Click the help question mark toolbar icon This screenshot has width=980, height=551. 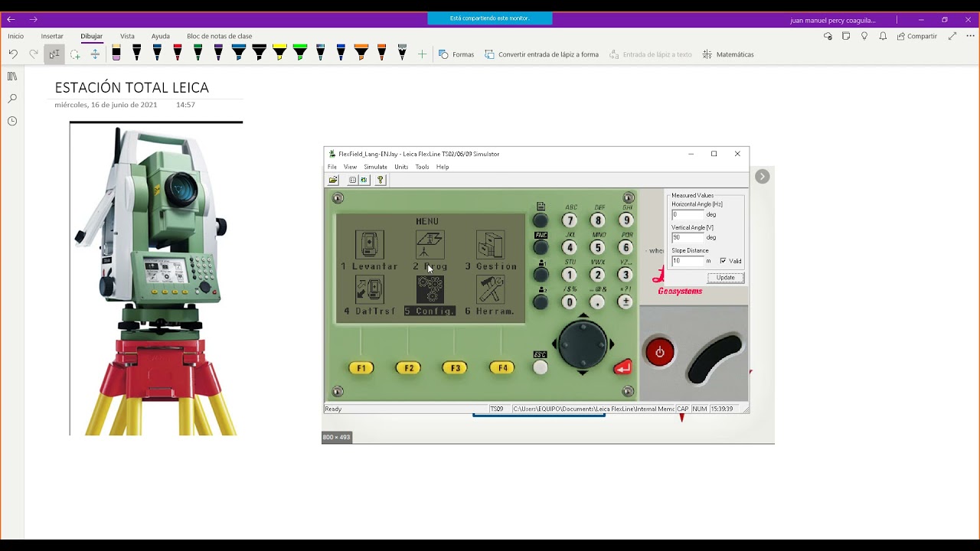click(x=381, y=180)
